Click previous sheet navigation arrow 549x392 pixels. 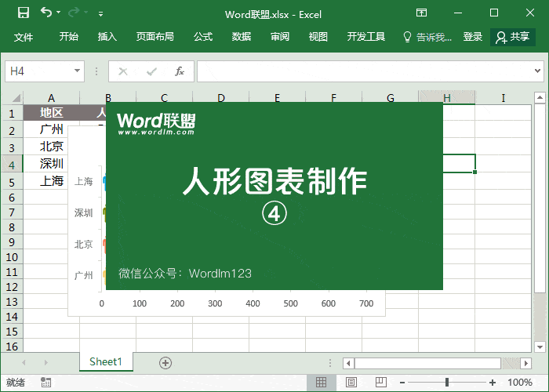[24, 362]
